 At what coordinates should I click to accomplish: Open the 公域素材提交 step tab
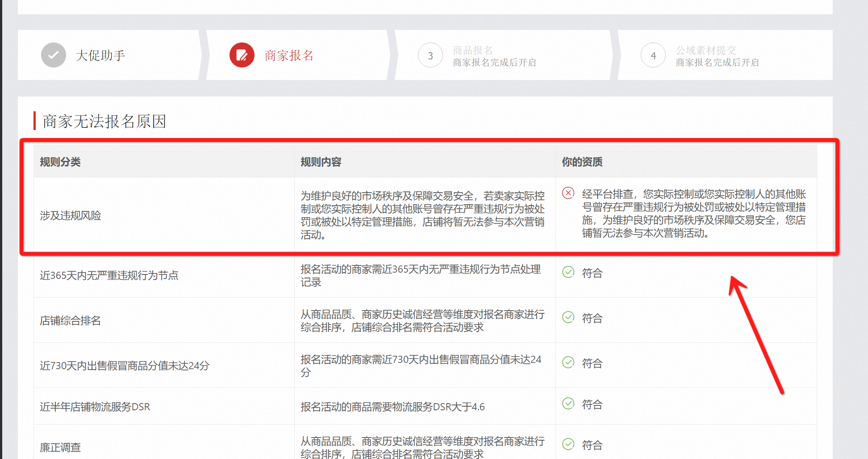click(725, 55)
